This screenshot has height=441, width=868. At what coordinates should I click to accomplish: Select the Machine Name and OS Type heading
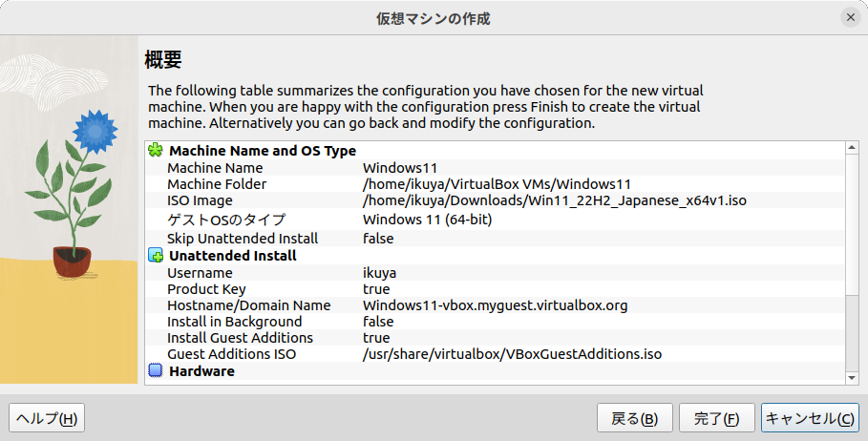click(263, 151)
